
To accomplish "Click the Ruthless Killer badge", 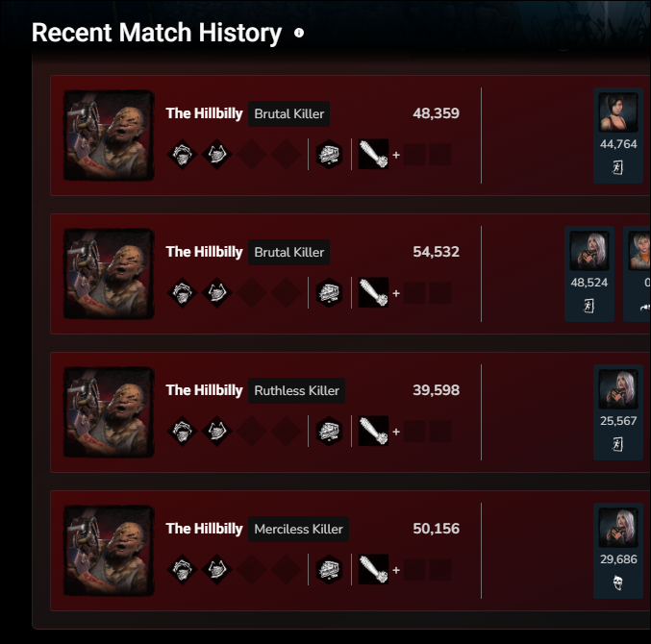I will (296, 390).
